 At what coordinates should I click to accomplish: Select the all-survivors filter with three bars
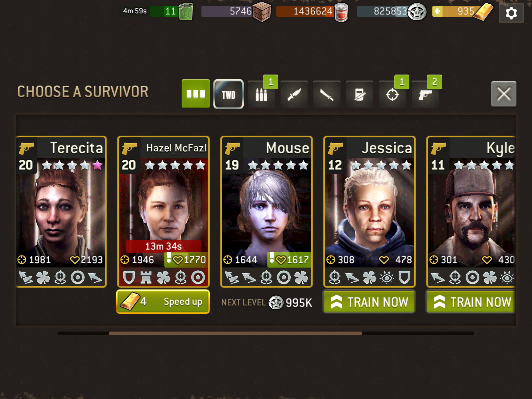click(196, 94)
